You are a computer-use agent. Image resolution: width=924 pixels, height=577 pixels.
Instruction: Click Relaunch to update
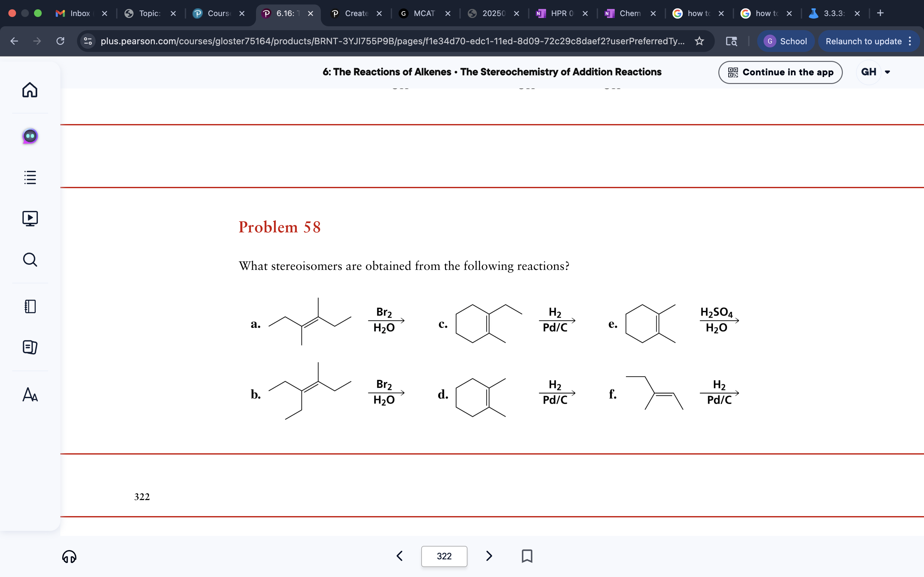864,41
